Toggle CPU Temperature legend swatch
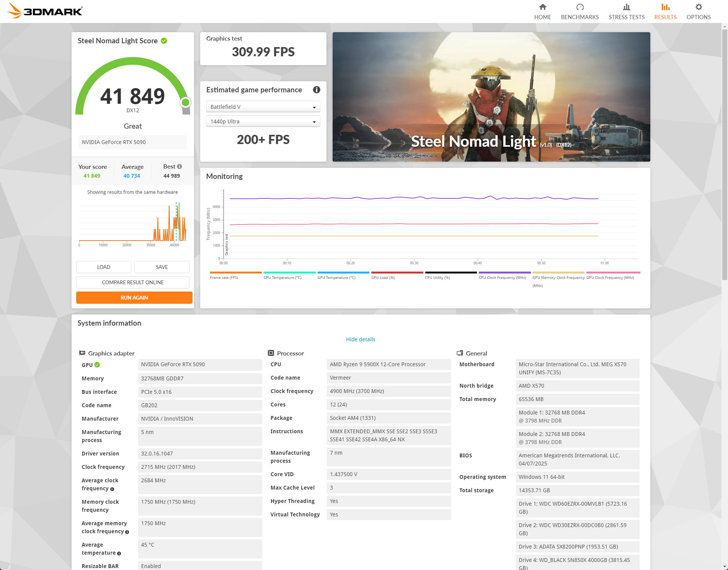 (289, 272)
